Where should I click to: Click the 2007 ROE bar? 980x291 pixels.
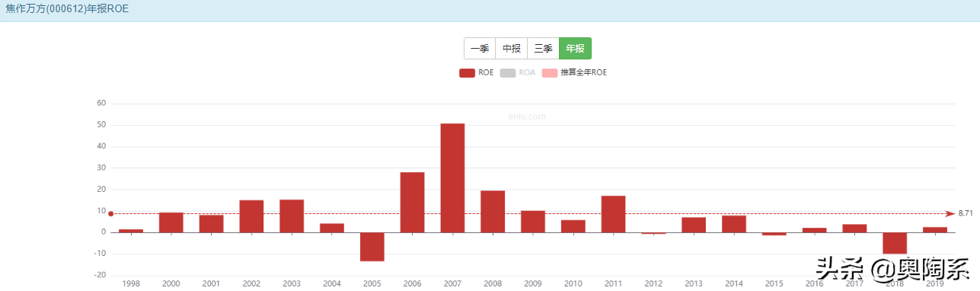click(452, 177)
